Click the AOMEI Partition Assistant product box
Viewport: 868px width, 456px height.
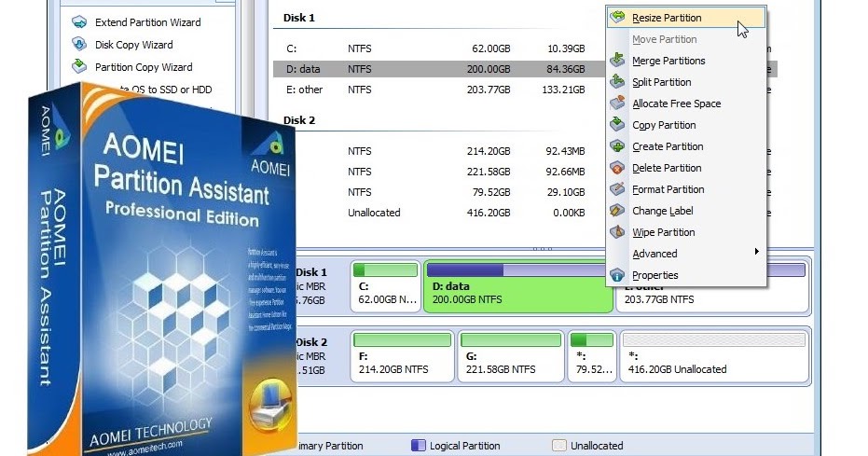pyautogui.click(x=161, y=269)
